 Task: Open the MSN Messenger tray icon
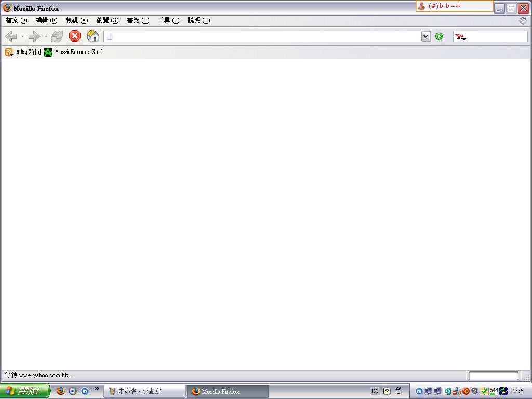[x=457, y=391]
